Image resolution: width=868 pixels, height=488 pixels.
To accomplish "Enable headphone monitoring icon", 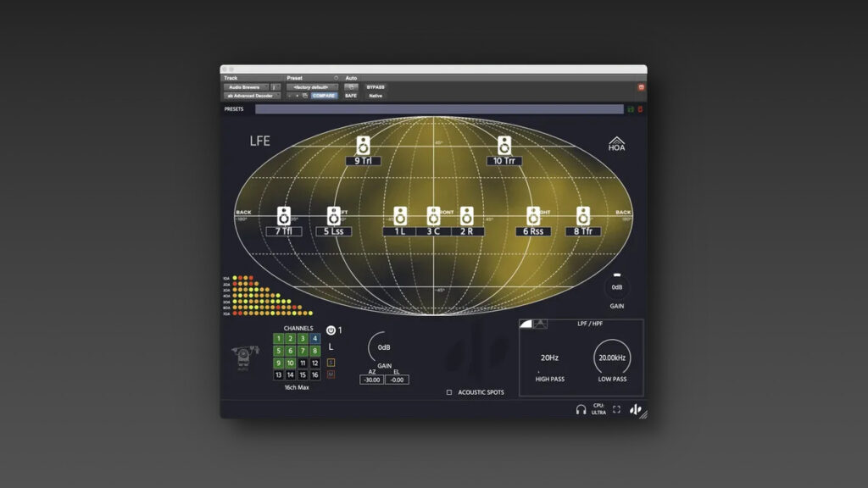I will pyautogui.click(x=581, y=409).
